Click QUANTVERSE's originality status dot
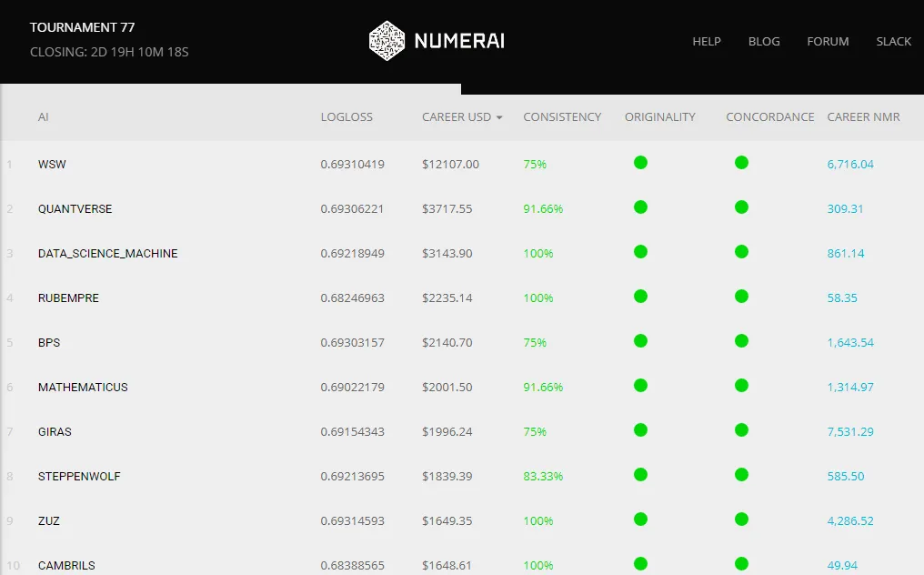The image size is (924, 575). tap(640, 207)
